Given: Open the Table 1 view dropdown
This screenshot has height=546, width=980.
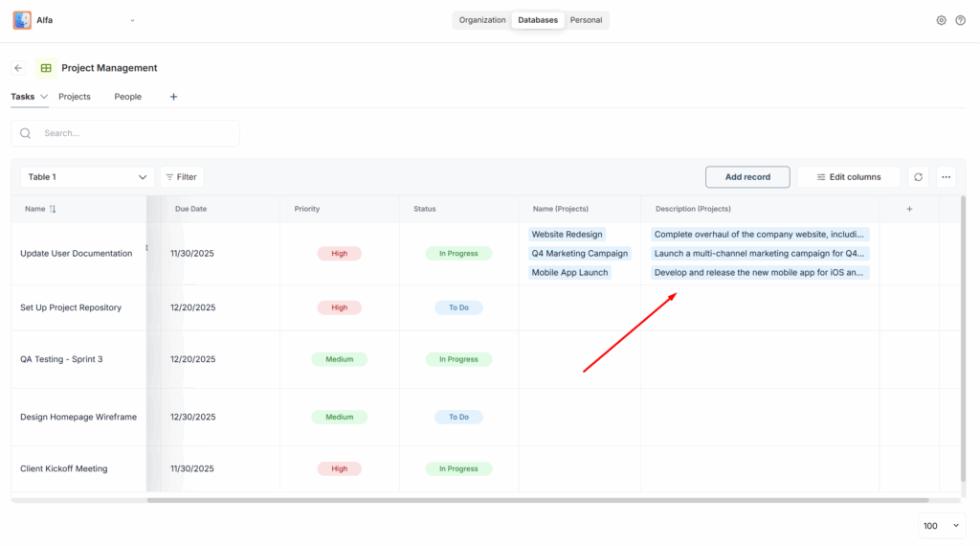Looking at the screenshot, I should 88,177.
